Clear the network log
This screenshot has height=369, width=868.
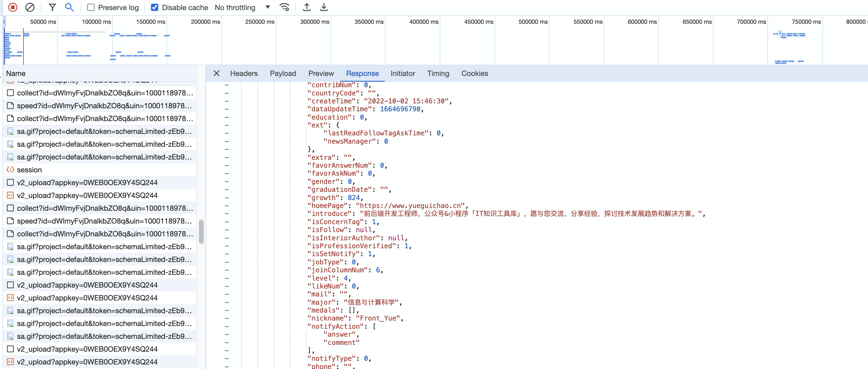click(30, 7)
